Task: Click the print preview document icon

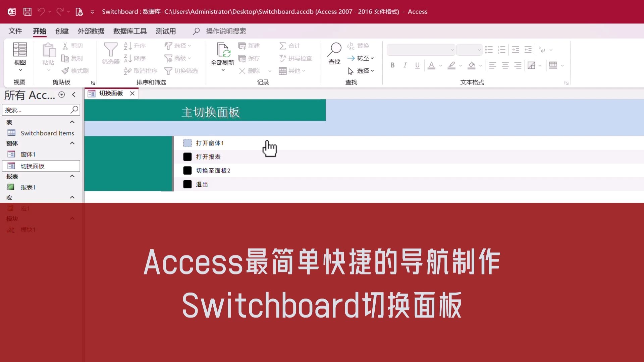Action: click(79, 12)
